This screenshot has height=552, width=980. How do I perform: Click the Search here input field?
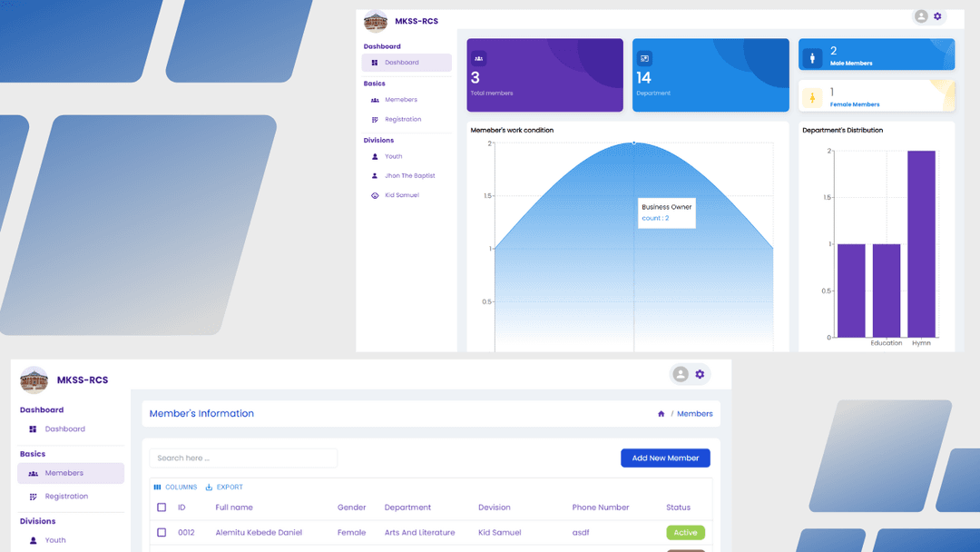pyautogui.click(x=243, y=458)
